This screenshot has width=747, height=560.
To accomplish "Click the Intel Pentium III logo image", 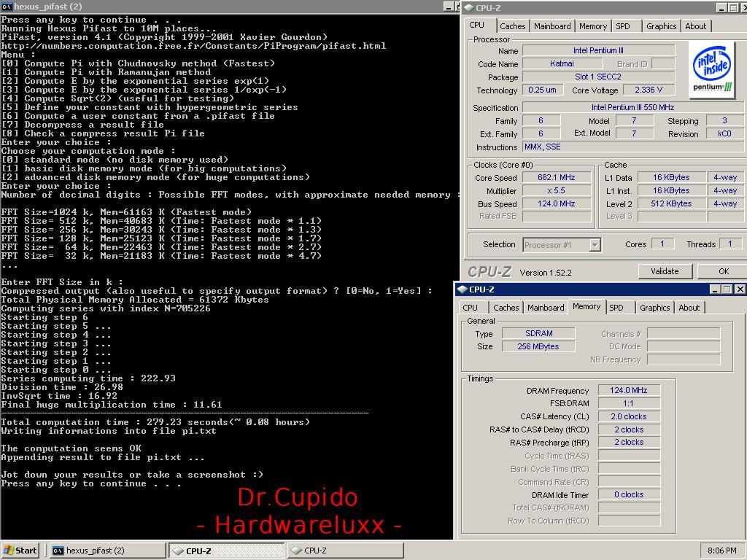I will pos(712,69).
